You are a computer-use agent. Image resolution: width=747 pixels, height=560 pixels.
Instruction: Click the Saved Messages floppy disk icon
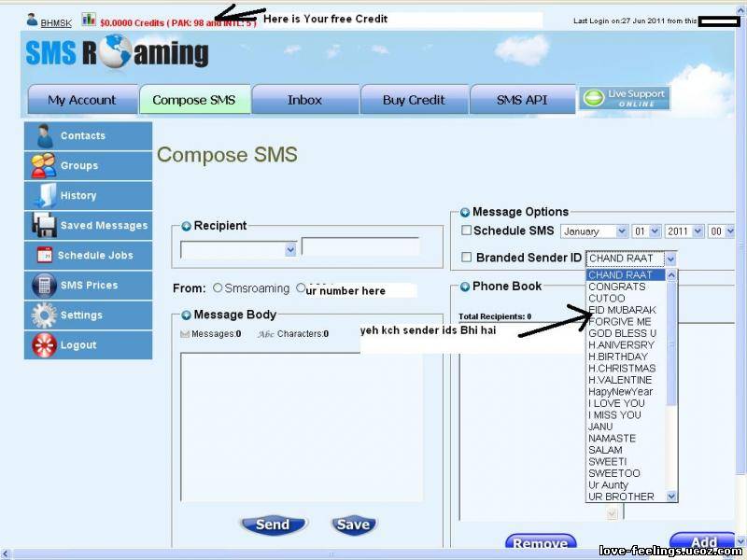click(44, 225)
